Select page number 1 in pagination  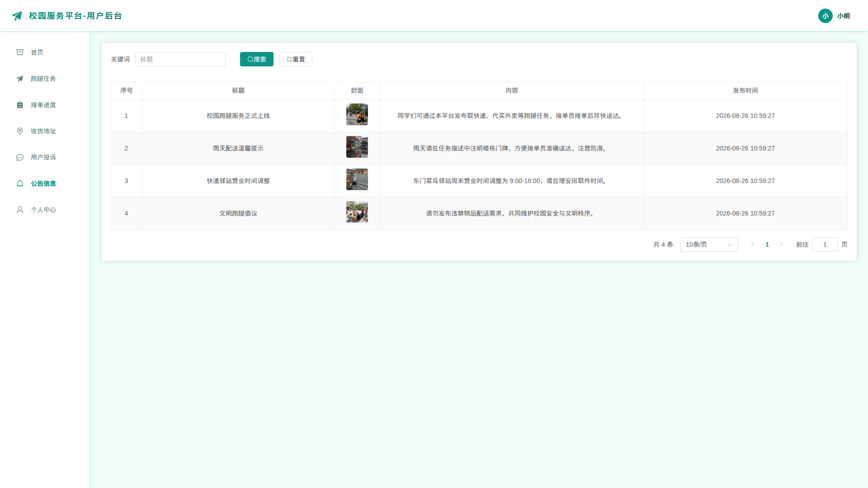(767, 244)
